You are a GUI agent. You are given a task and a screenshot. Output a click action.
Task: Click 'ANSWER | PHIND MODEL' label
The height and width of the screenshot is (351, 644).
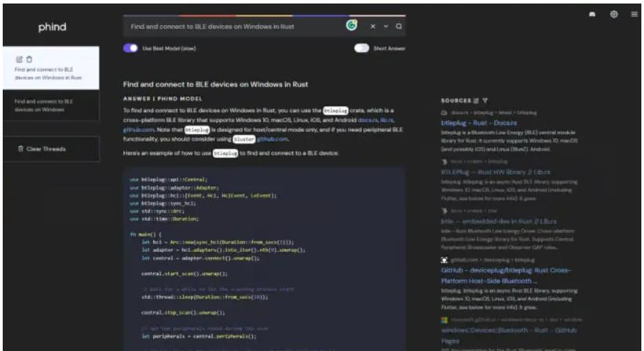(163, 98)
